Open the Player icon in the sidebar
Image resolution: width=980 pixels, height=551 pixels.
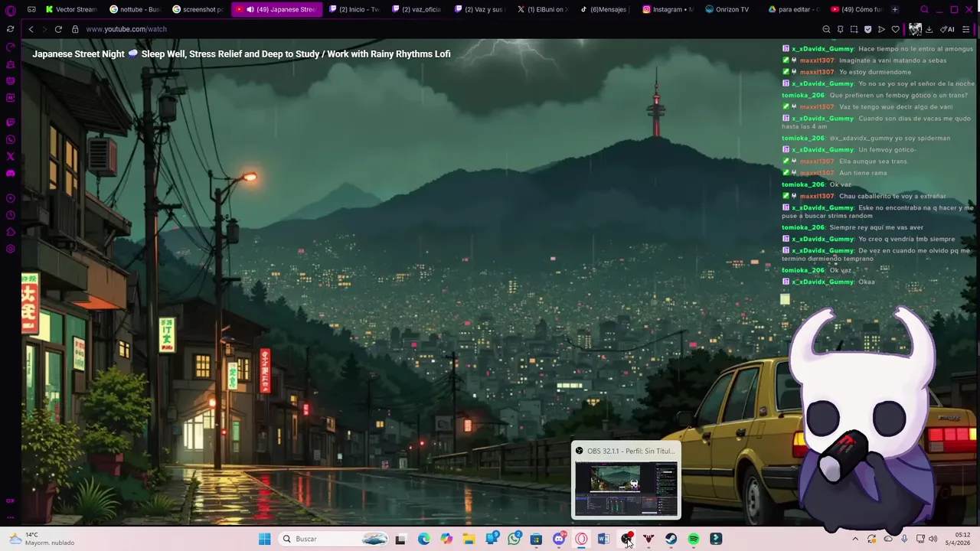click(11, 198)
